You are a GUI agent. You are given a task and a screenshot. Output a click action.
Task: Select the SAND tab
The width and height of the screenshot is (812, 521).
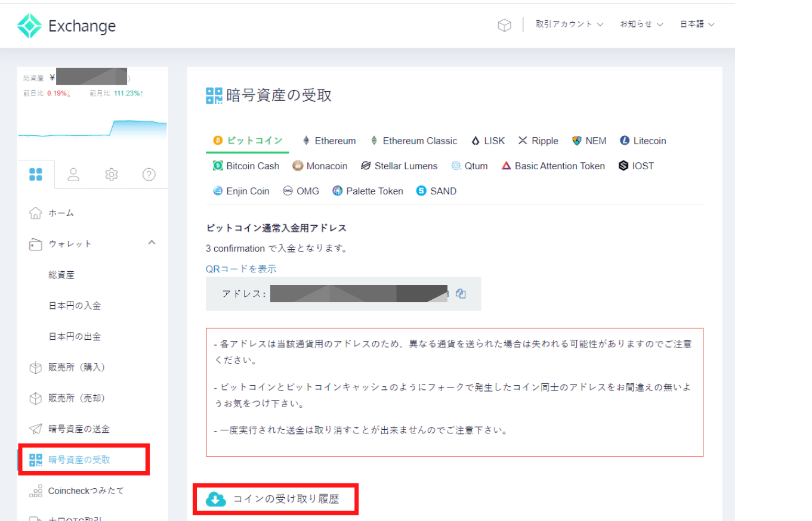(x=436, y=191)
